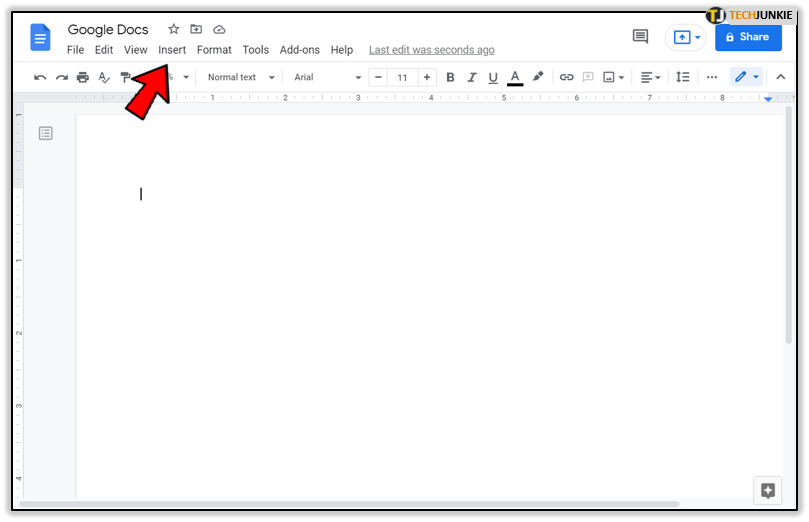The height and width of the screenshot is (522, 809).
Task: Open the editing mode pencil dropdown
Action: point(746,77)
